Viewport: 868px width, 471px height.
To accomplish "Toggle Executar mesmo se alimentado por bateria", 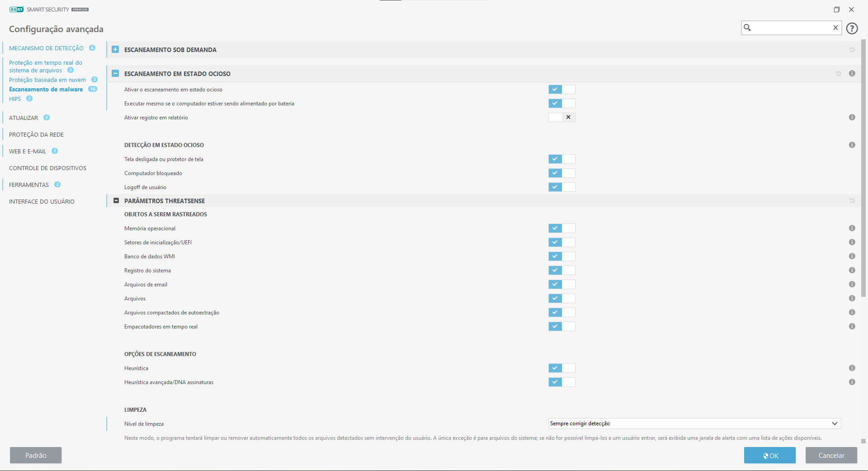I will click(x=561, y=103).
